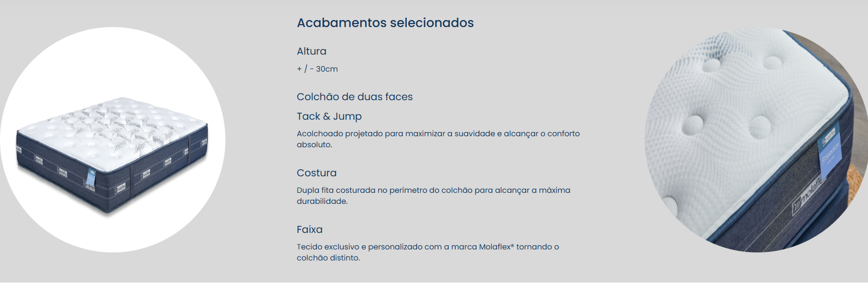The image size is (868, 283).
Task: Select the Faixa heading
Action: coord(310,229)
